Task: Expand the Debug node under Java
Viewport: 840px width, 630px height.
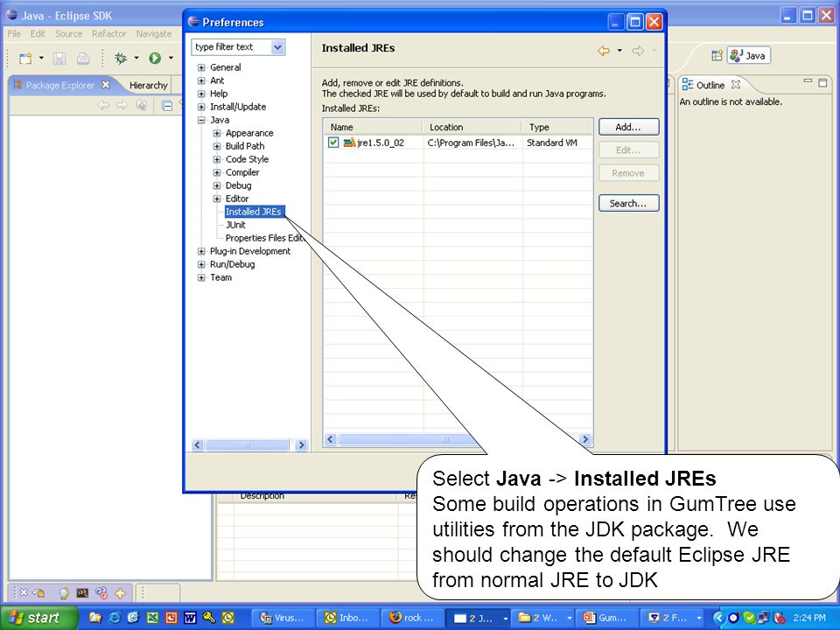Action: point(217,185)
